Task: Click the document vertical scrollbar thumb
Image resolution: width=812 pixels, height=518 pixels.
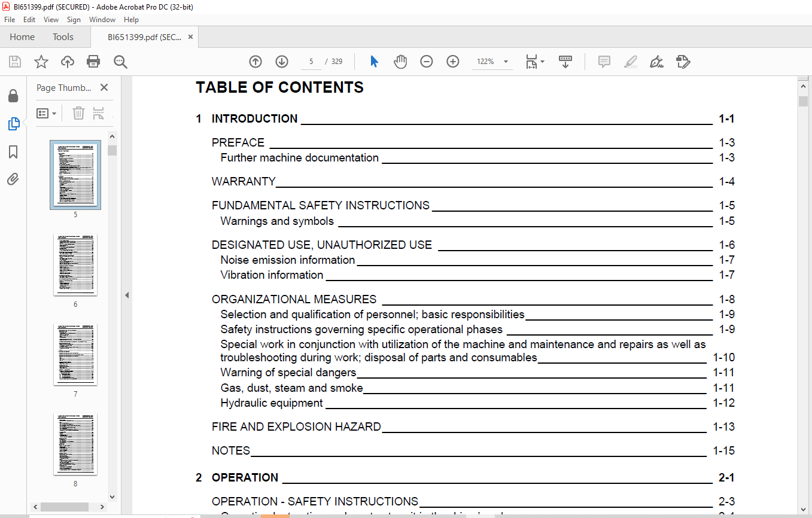Action: click(x=803, y=101)
